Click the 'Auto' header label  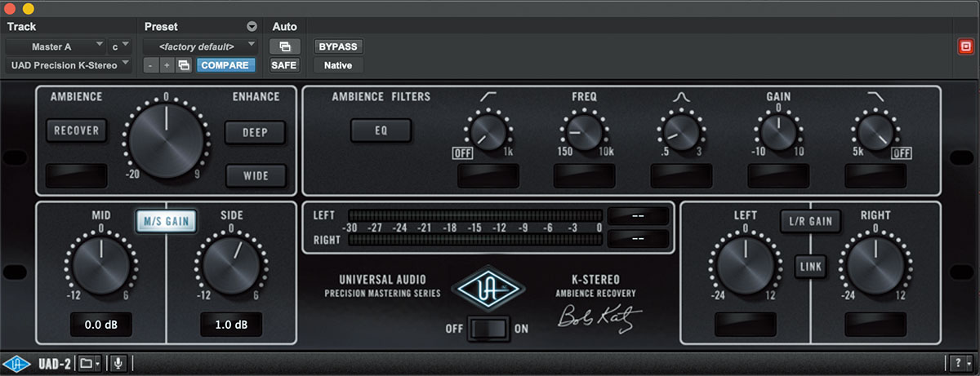[284, 27]
